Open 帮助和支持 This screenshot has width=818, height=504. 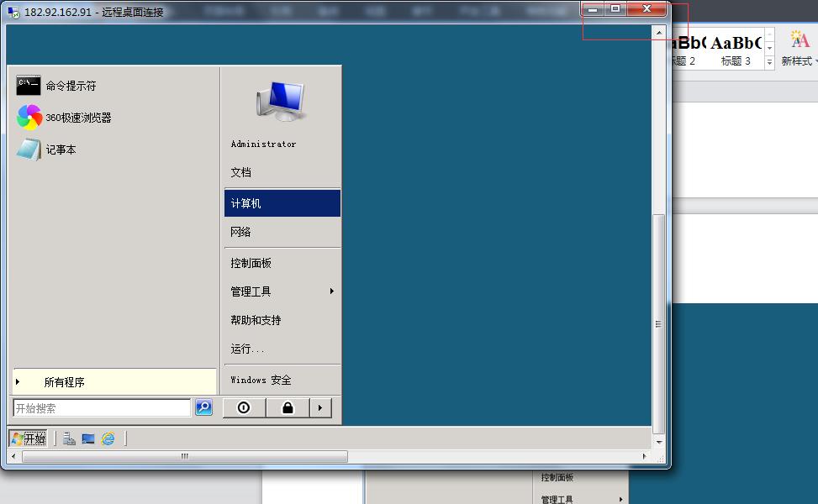(x=282, y=320)
